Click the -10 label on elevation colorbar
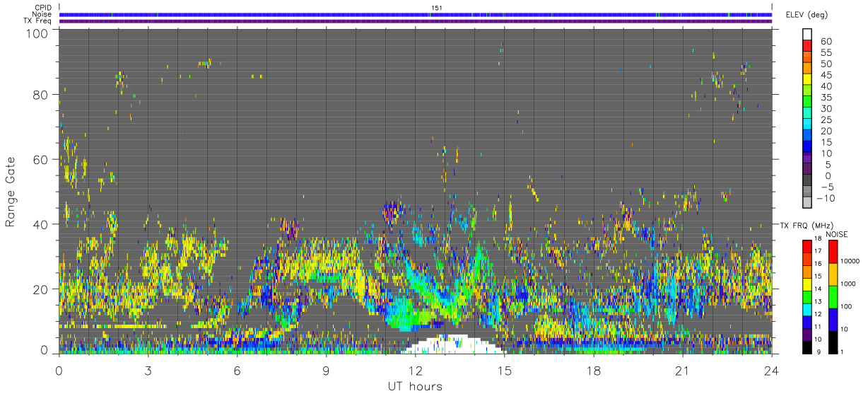 coord(826,199)
